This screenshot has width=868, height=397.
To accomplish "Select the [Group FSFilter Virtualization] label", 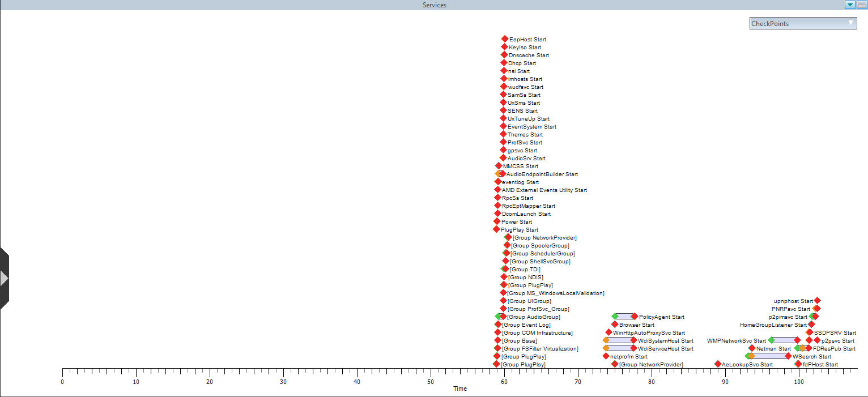I will (540, 349).
